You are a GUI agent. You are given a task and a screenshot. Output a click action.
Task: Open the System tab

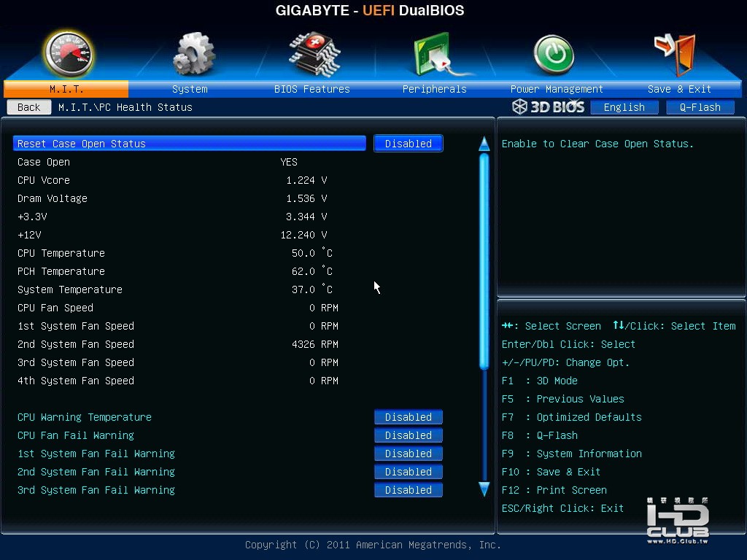coord(190,89)
